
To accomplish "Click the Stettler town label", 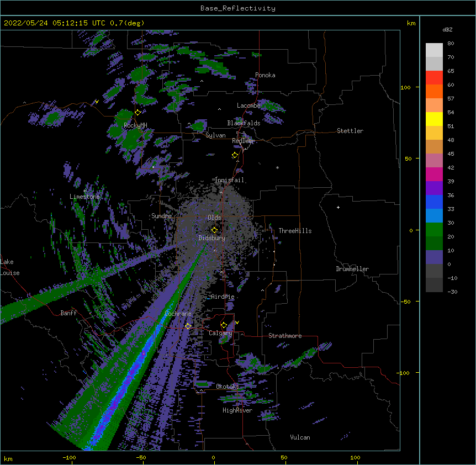I will tap(350, 131).
